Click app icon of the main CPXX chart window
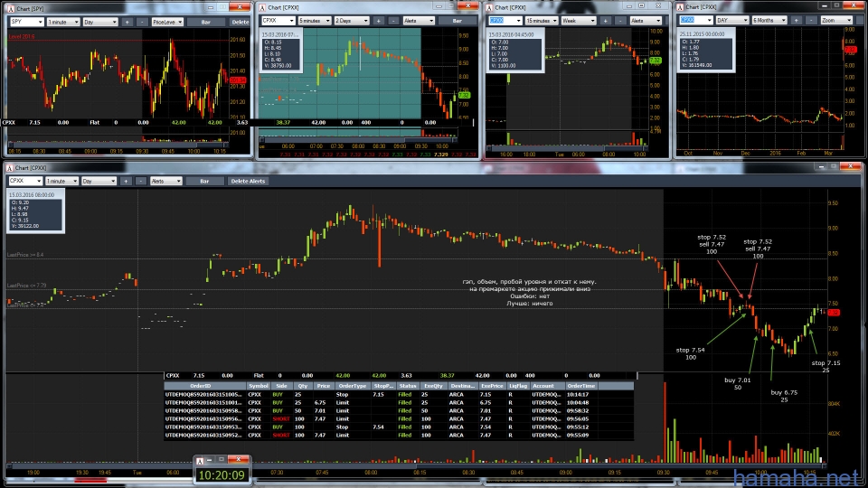The image size is (868, 488). point(10,168)
